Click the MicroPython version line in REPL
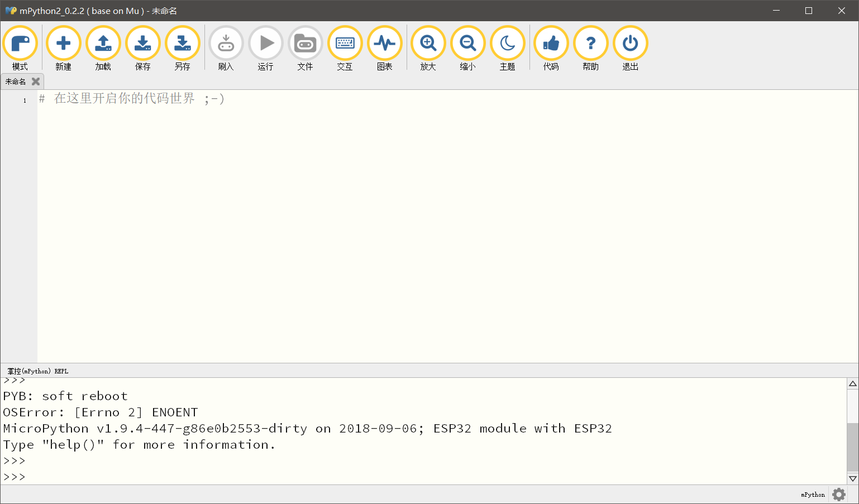 click(307, 429)
